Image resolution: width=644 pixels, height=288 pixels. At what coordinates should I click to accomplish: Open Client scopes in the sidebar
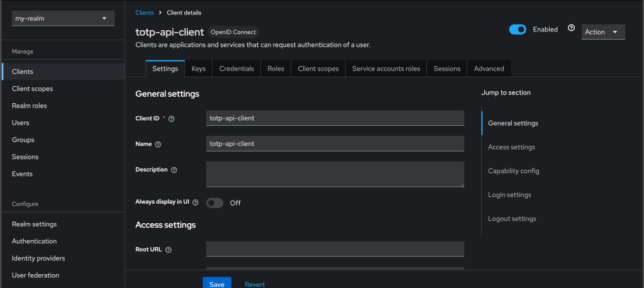(32, 89)
